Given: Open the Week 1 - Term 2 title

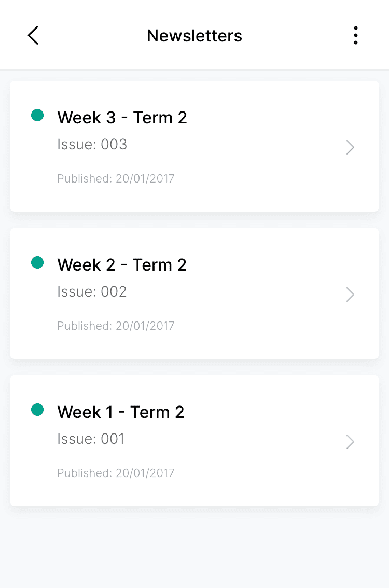Looking at the screenshot, I should (121, 412).
